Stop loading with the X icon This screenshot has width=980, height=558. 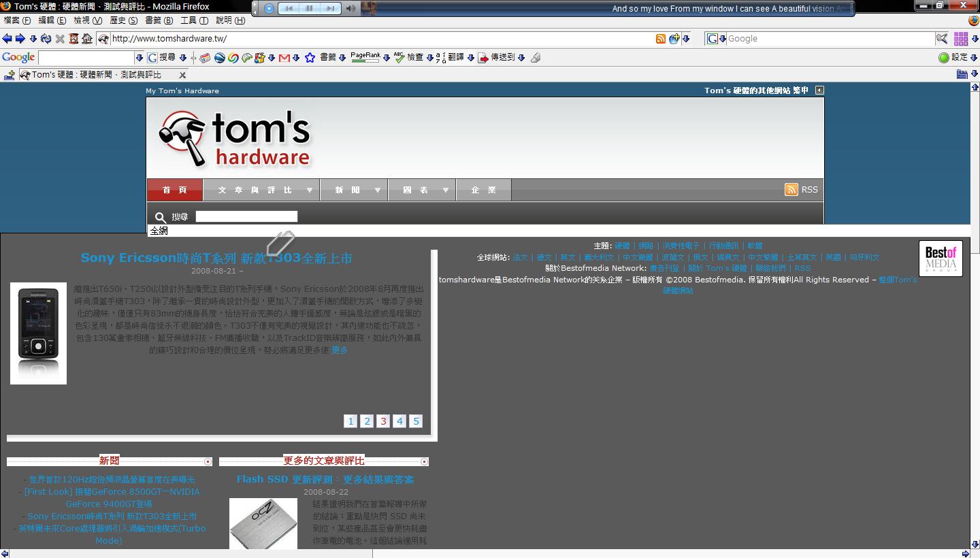click(x=60, y=39)
